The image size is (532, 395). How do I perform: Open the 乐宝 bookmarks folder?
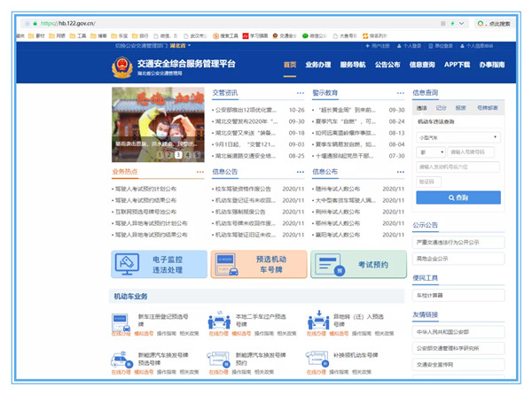[119, 36]
